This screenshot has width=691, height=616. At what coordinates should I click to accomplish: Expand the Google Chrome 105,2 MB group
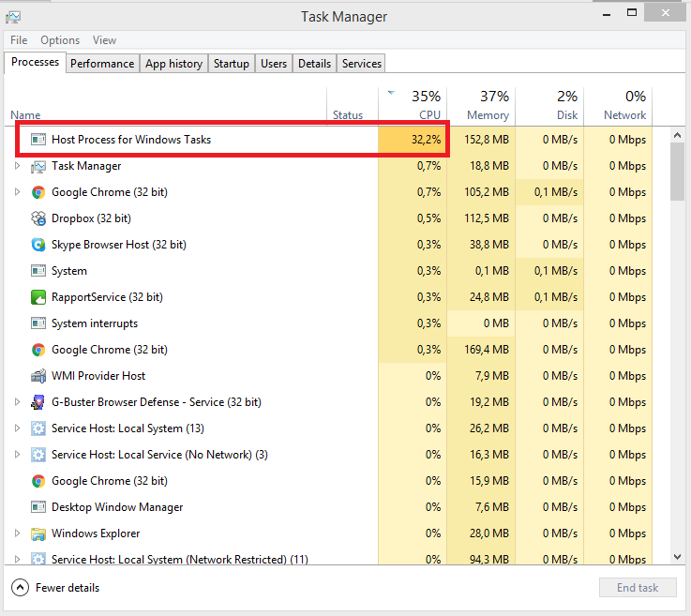pos(17,192)
